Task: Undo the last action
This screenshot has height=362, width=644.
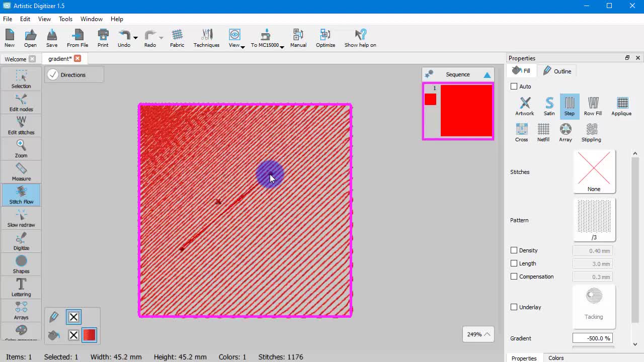Action: pos(124,38)
